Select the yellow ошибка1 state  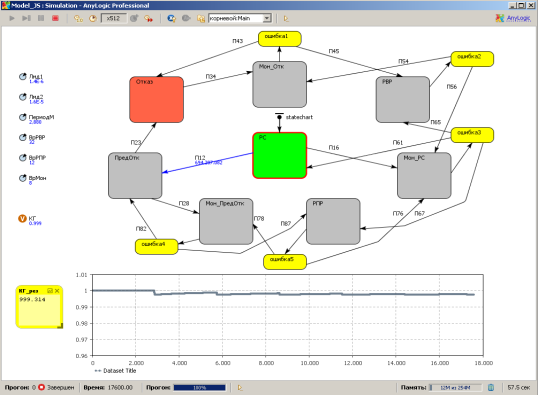(280, 39)
